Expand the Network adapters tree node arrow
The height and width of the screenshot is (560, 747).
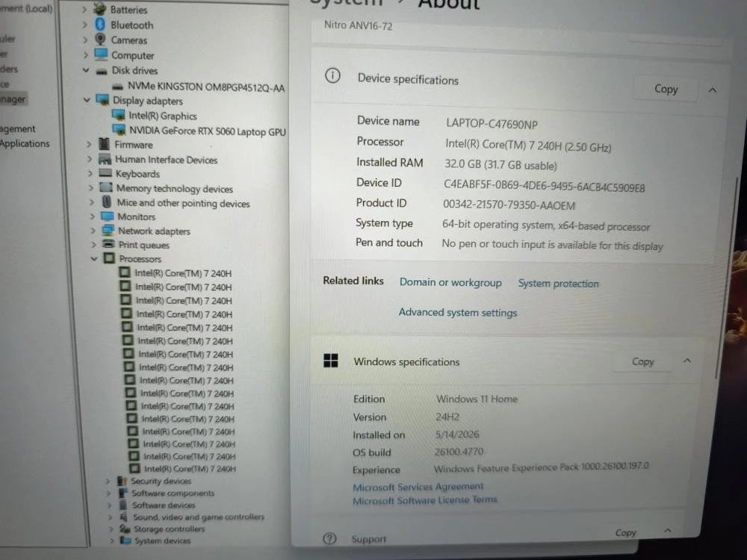(x=93, y=231)
